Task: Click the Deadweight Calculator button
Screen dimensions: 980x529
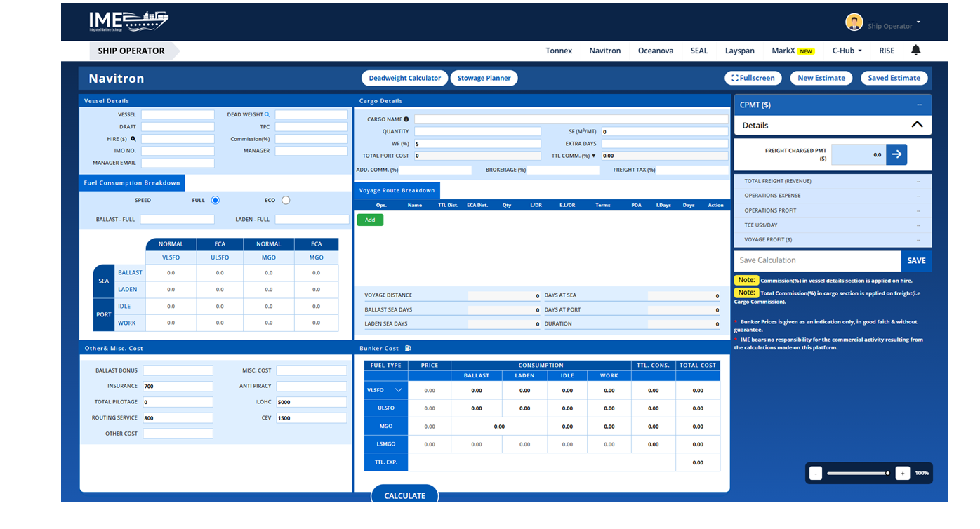Action: 405,78
